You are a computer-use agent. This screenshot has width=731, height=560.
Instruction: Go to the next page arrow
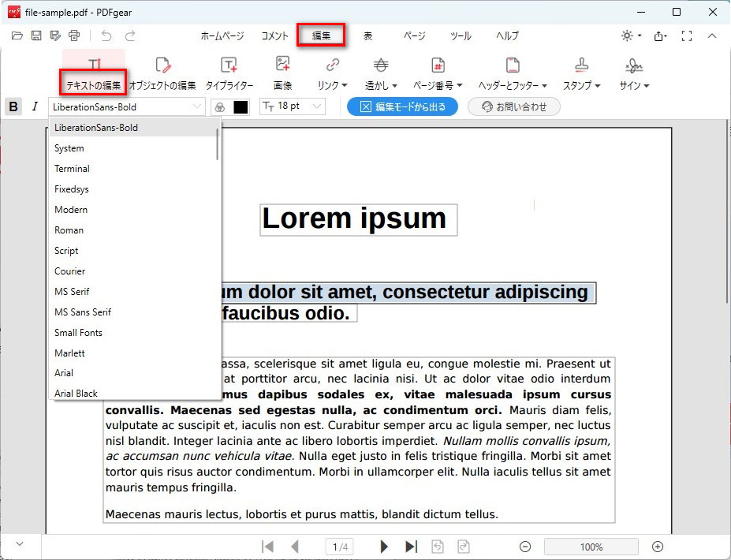384,547
